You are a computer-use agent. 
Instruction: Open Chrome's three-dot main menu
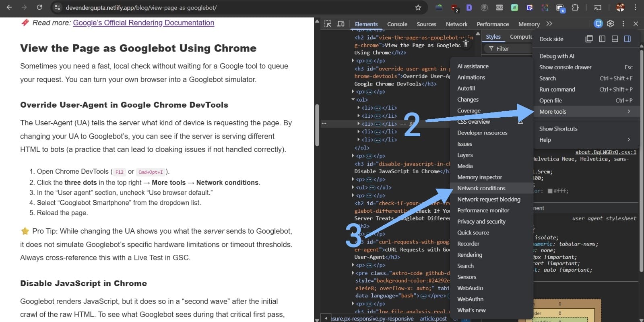(636, 7)
